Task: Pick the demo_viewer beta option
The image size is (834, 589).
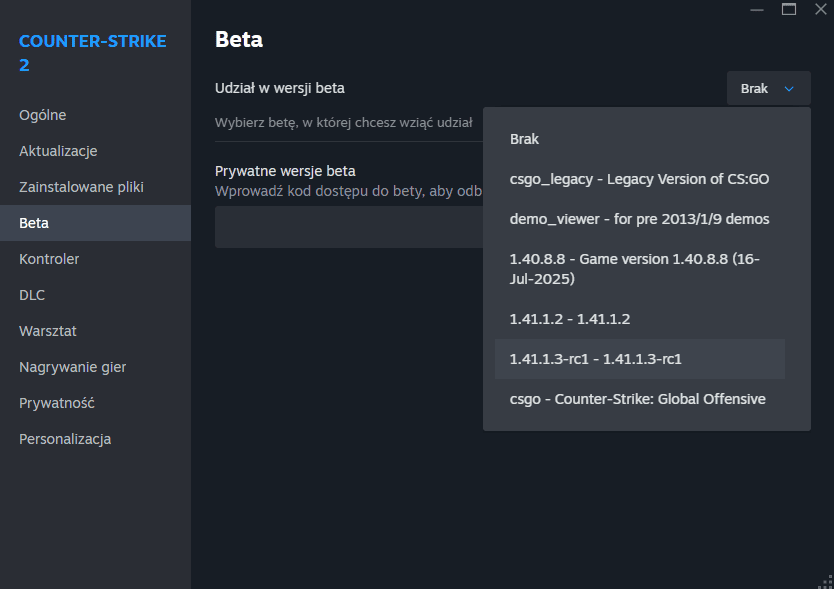Action: coord(639,219)
